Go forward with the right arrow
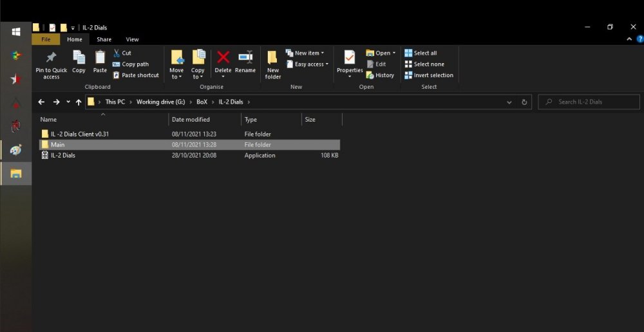This screenshot has height=332, width=644. click(56, 102)
